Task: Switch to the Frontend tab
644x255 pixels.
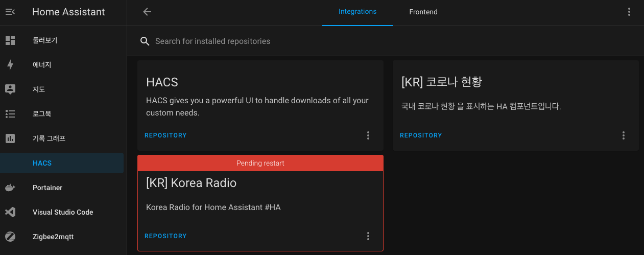Action: (423, 12)
